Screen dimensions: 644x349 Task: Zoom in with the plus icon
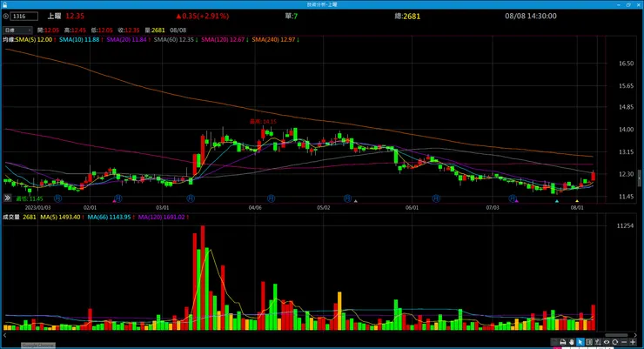pos(633,342)
